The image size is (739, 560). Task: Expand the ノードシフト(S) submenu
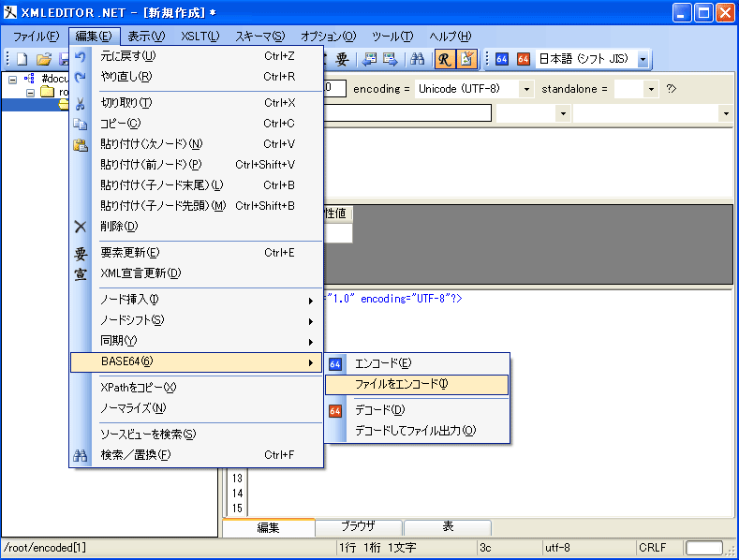point(196,320)
